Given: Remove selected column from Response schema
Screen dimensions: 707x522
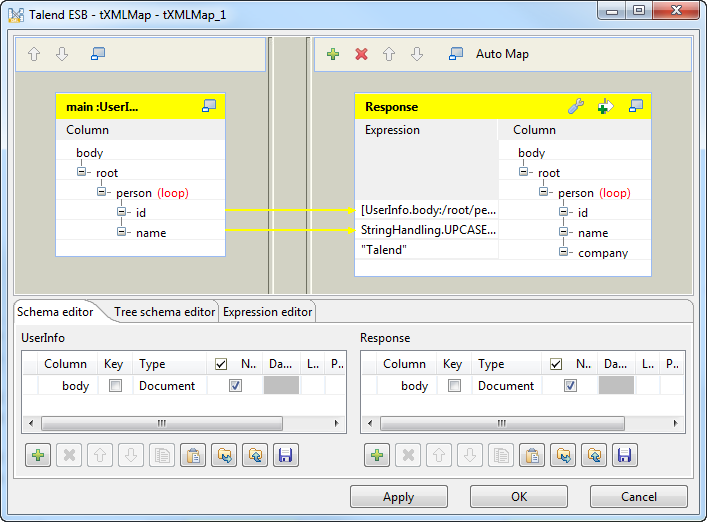Looking at the screenshot, I should [x=408, y=455].
